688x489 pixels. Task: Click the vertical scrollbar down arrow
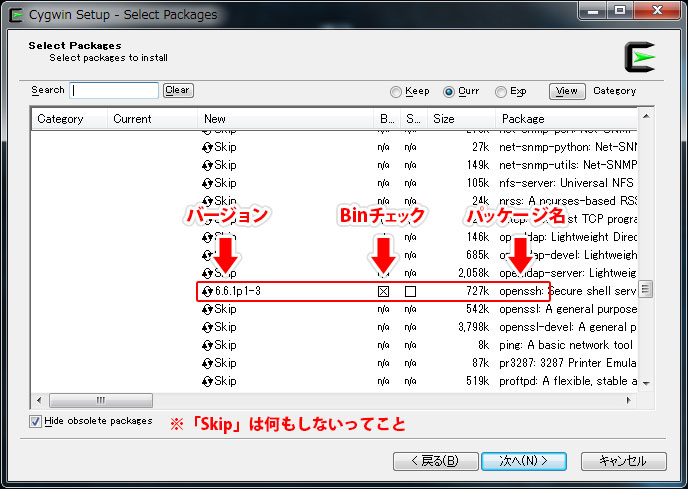pos(646,383)
